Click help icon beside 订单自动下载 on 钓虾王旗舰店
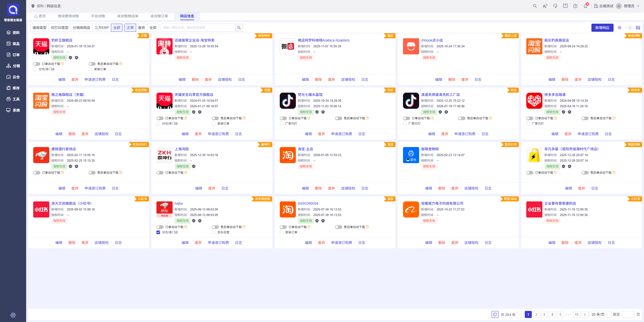Viewport: 644px width, 322px height. click(x=62, y=64)
